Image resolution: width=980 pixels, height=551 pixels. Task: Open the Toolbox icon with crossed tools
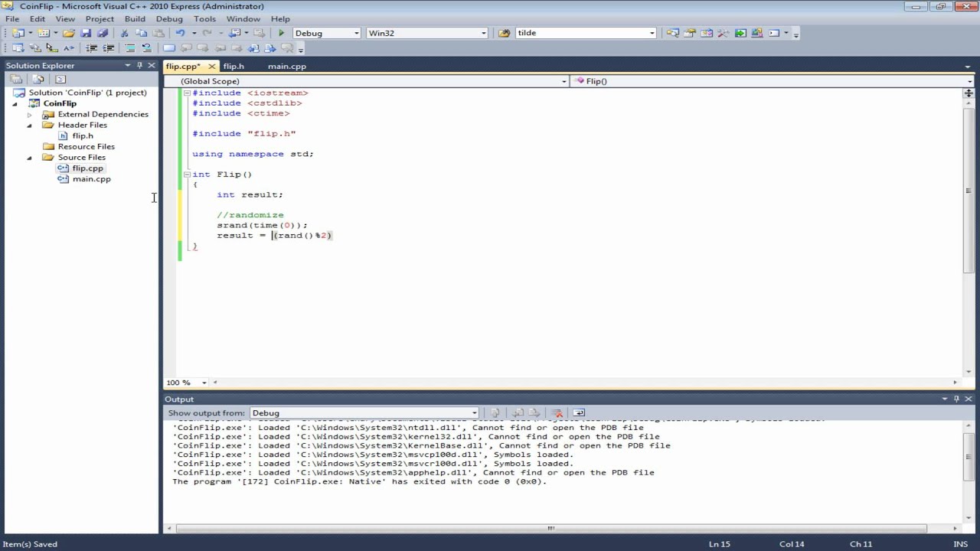[x=724, y=33]
